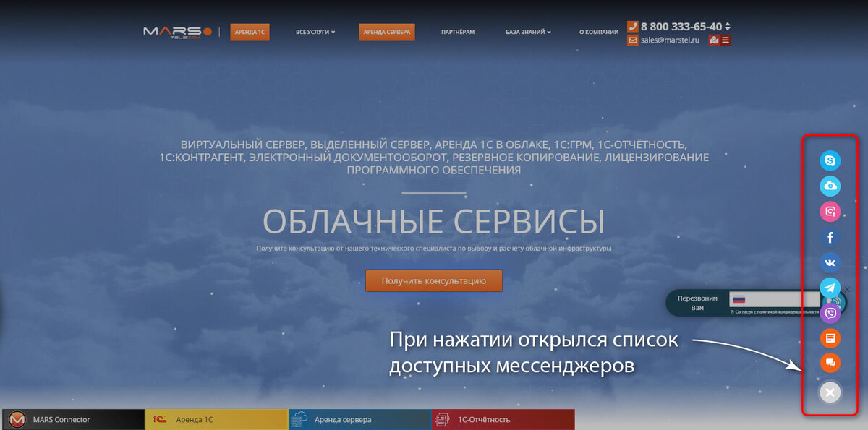Click the cloud server icon on blue tab
868x430 pixels.
coord(300,419)
